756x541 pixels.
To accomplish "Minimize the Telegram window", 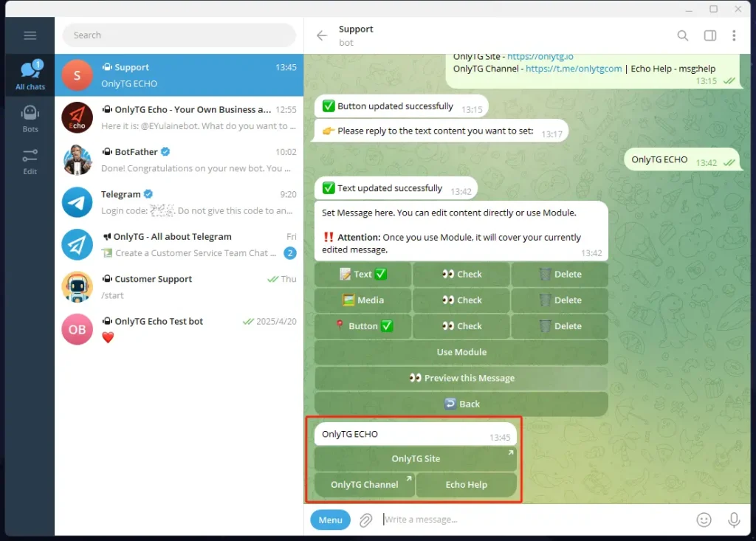I will pyautogui.click(x=689, y=9).
